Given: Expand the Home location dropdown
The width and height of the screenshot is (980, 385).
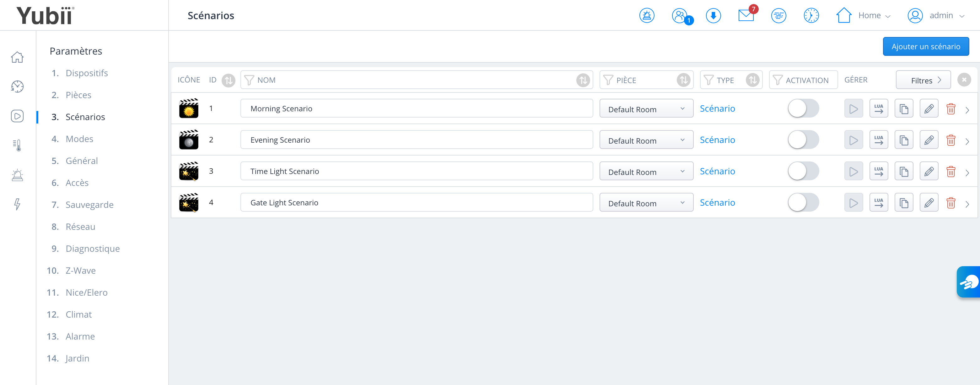Looking at the screenshot, I should (x=864, y=16).
